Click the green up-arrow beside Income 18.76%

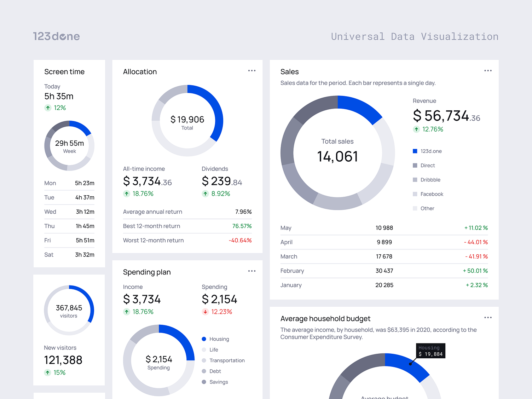(127, 312)
